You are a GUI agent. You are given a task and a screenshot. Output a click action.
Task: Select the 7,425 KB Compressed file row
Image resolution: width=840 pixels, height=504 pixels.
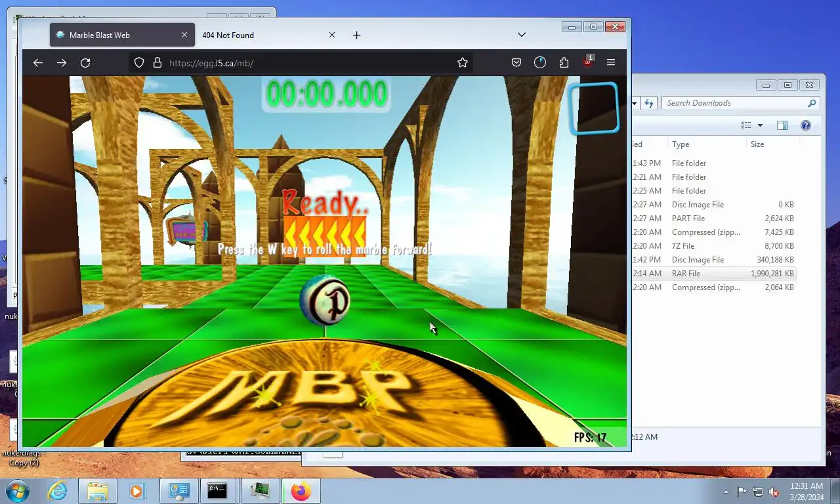click(x=714, y=232)
